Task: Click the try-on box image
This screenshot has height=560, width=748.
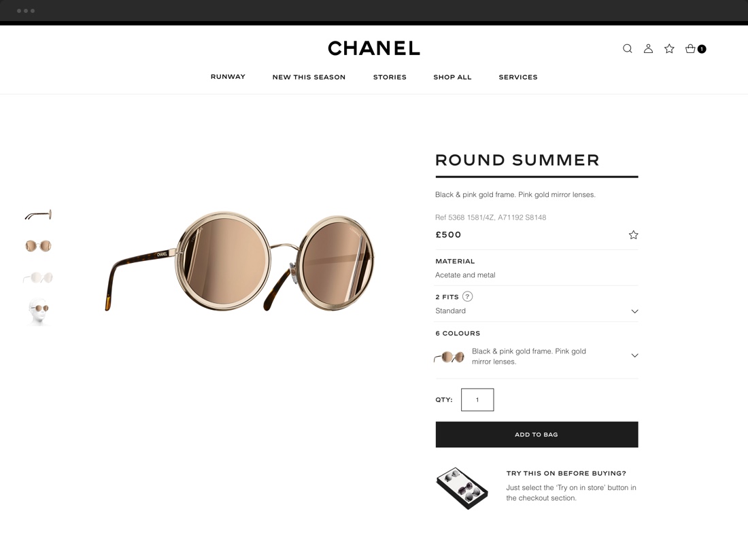Action: (462, 488)
